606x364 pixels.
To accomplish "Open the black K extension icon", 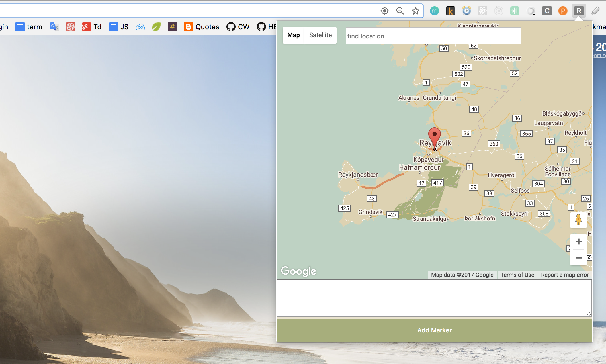I will [450, 11].
